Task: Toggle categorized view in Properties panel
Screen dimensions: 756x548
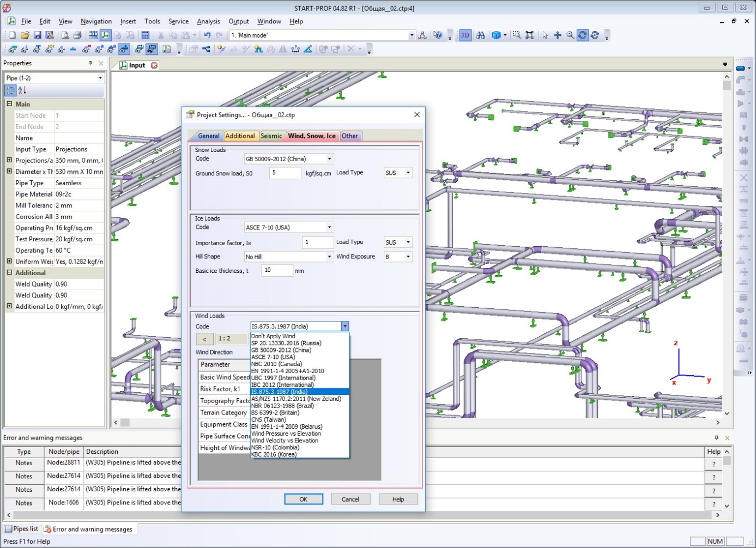Action: (x=10, y=90)
